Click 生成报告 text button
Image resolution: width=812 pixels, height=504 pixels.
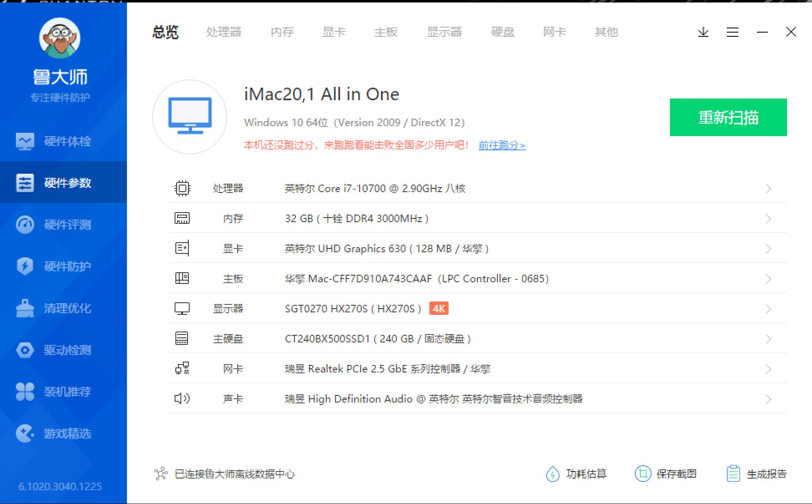coord(766,474)
